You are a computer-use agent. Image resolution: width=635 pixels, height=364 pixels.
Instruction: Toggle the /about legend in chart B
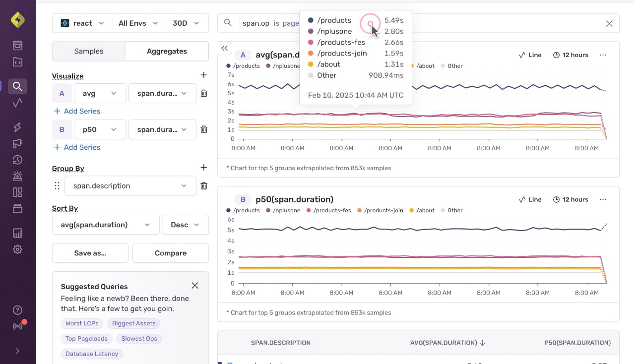(x=422, y=210)
